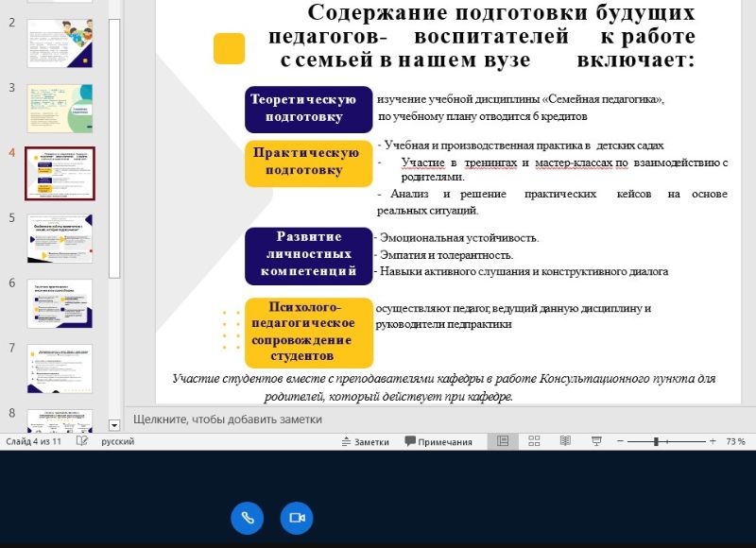Switch to Normal view in status bar
This screenshot has height=548, width=756.
click(503, 441)
